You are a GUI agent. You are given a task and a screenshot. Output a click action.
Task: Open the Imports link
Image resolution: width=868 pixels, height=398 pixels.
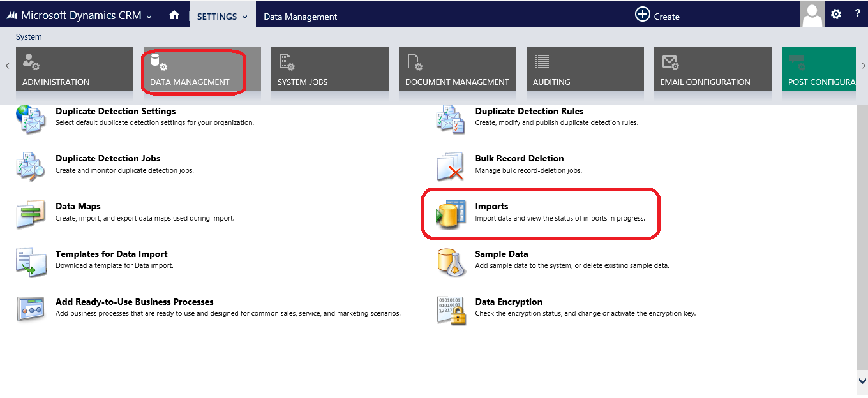click(491, 206)
